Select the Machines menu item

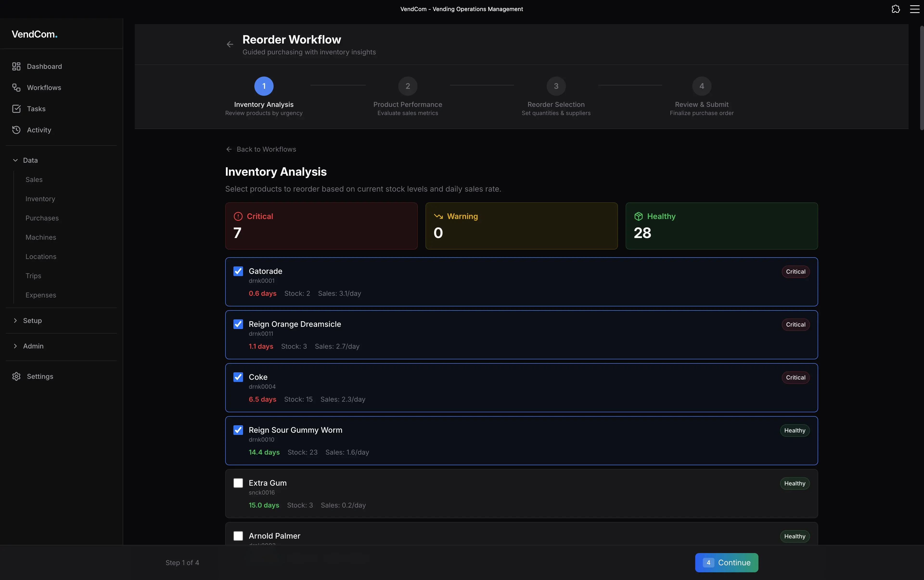coord(41,237)
